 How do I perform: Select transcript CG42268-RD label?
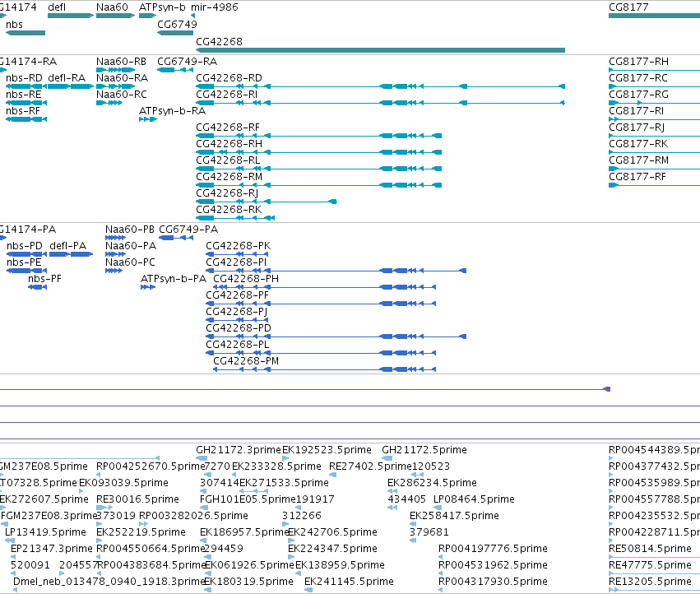pyautogui.click(x=229, y=77)
